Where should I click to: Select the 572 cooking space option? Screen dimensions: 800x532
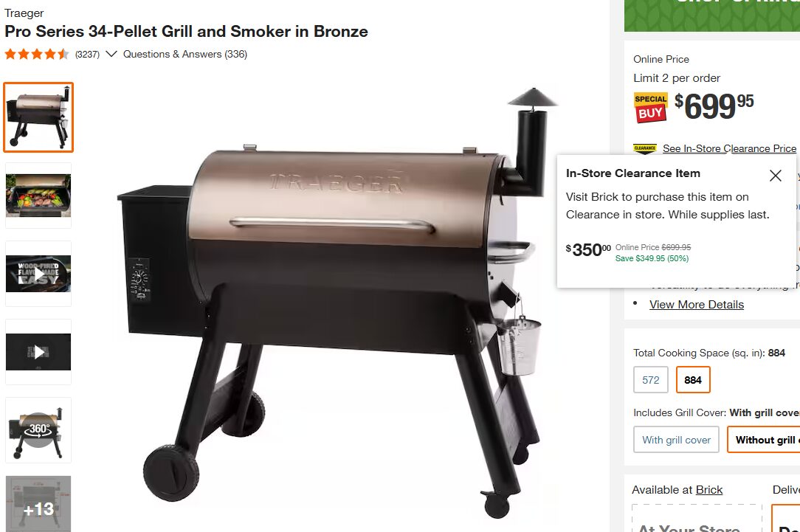point(650,380)
